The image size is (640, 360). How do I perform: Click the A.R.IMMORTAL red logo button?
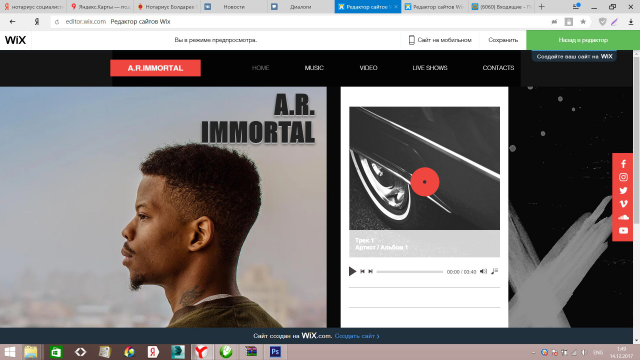pos(156,68)
